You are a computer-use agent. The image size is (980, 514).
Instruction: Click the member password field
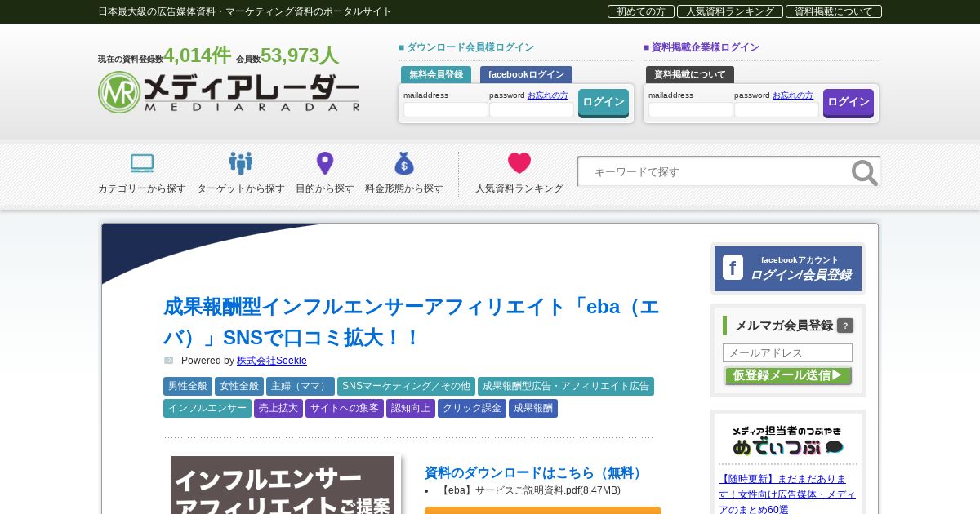[532, 109]
